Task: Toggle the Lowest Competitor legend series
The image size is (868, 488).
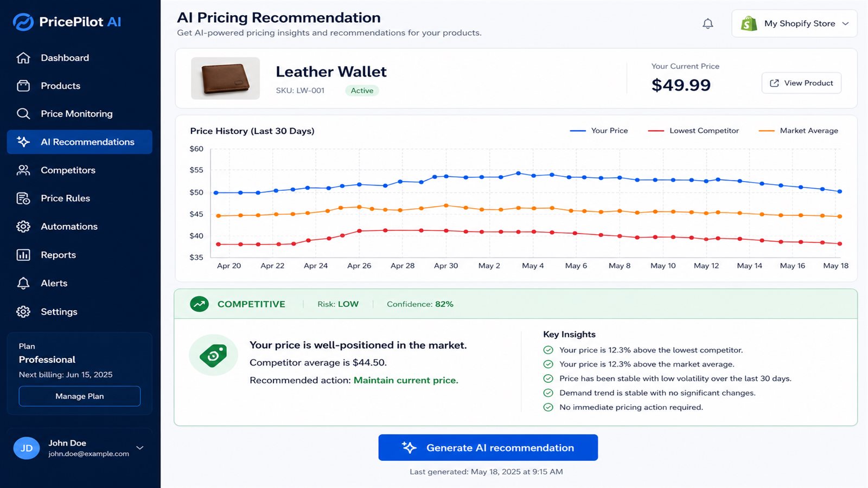Action: (693, 131)
